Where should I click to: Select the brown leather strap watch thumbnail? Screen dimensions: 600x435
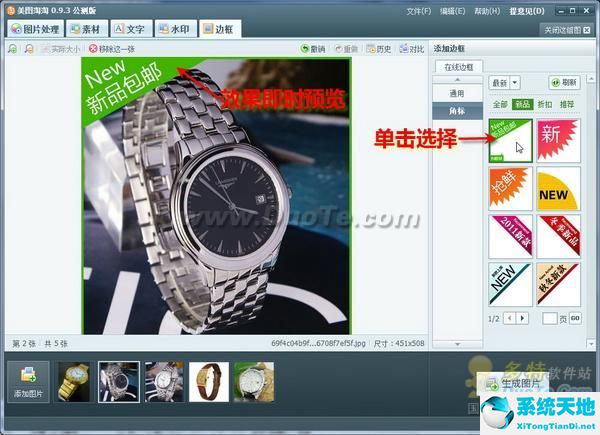tap(209, 382)
